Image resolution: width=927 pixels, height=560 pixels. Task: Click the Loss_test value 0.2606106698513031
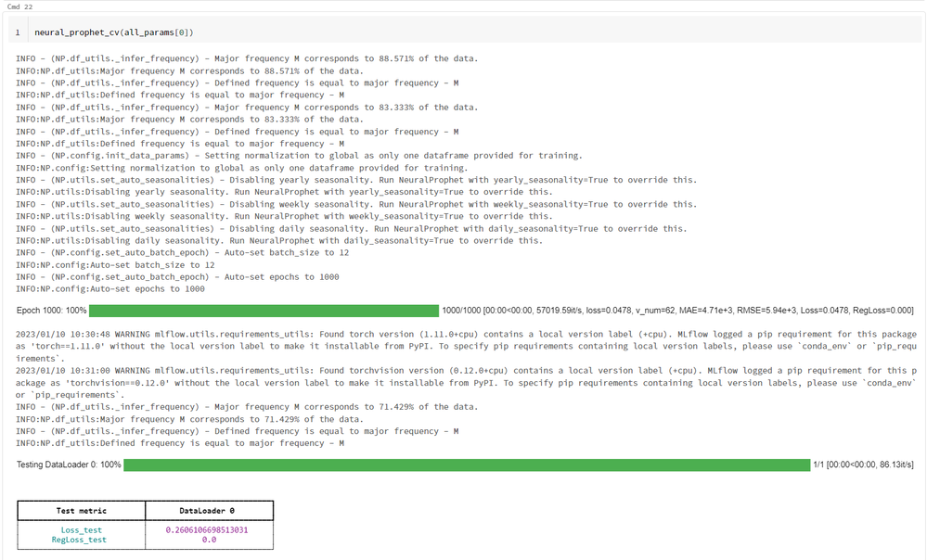tap(207, 530)
